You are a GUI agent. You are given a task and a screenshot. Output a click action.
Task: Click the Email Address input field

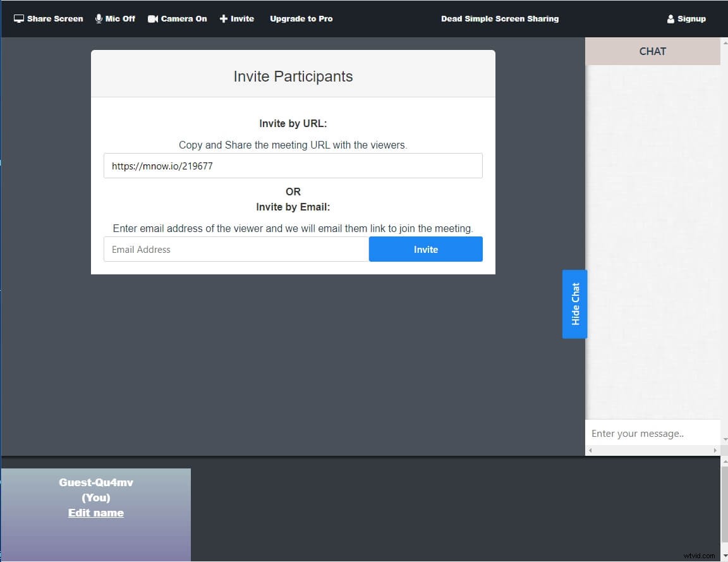pos(235,249)
